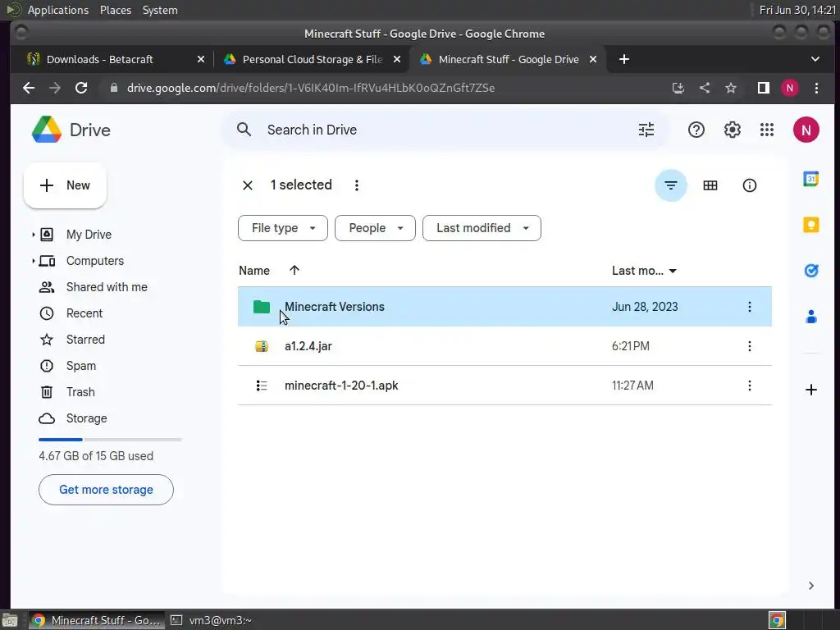This screenshot has width=840, height=630.
Task: Focus the Search in Drive field
Action: point(445,130)
